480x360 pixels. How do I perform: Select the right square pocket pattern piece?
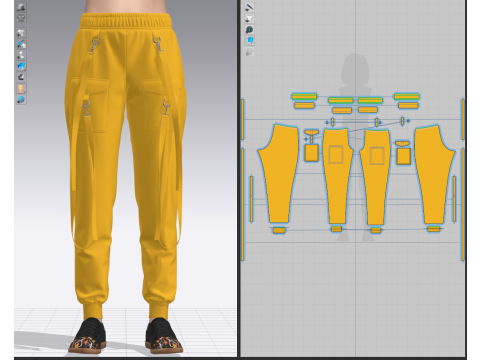(403, 156)
